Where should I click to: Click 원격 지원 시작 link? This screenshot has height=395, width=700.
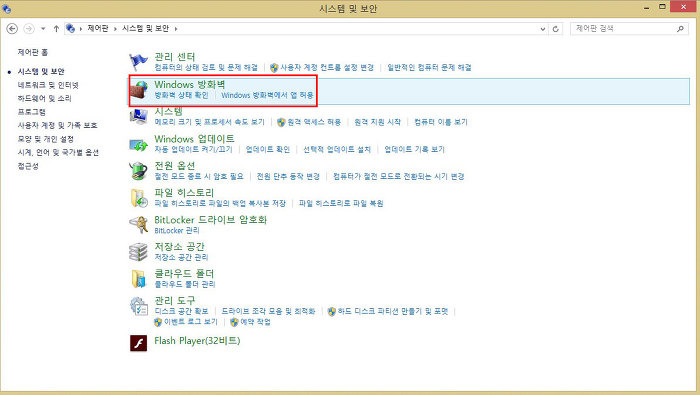[377, 122]
